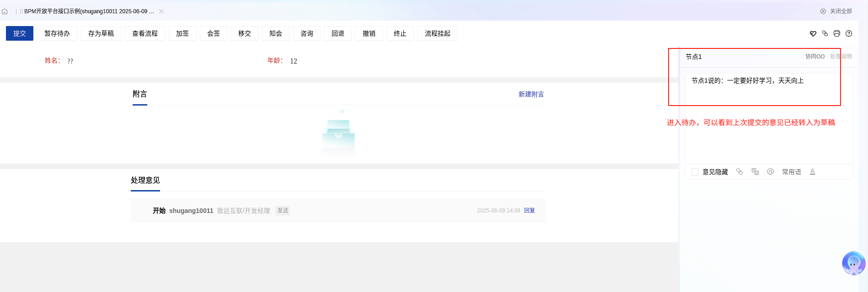
Task: Select the BPM开放平台接口示例 tab
Action: [x=89, y=11]
